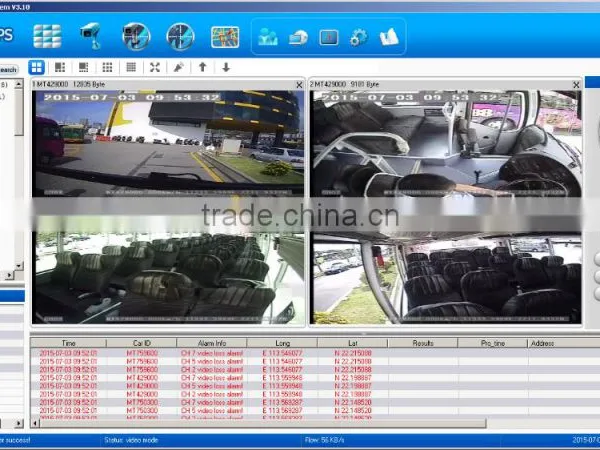Select the driver cabin camera video feed

[445, 143]
